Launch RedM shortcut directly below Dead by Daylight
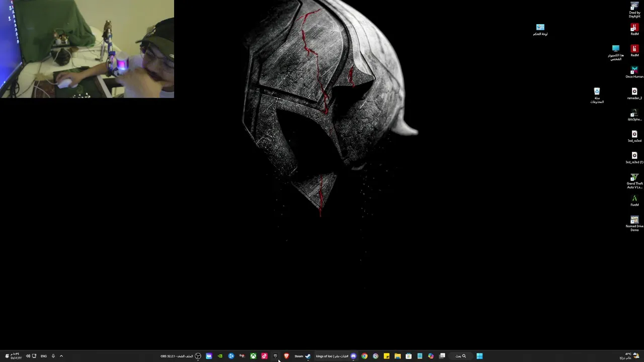 click(x=634, y=30)
